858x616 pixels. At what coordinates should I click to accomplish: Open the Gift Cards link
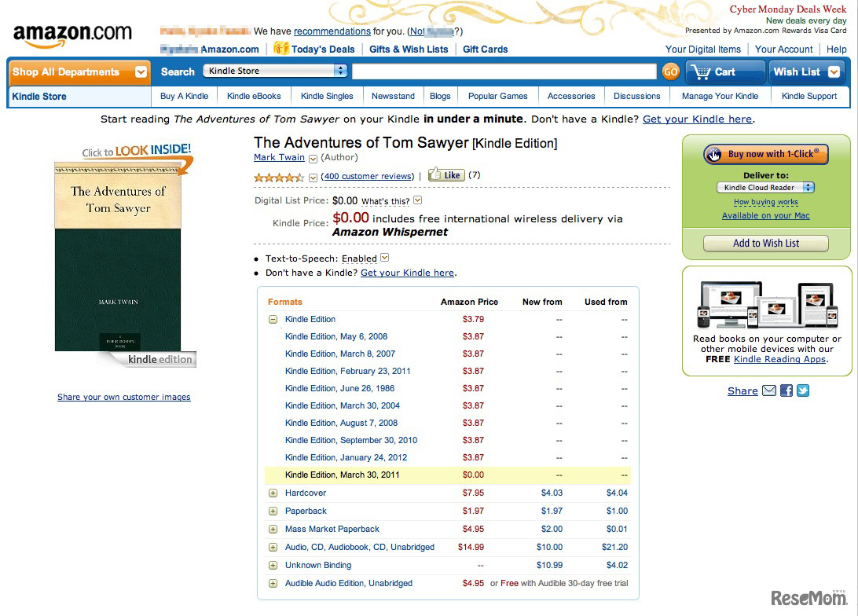point(486,49)
